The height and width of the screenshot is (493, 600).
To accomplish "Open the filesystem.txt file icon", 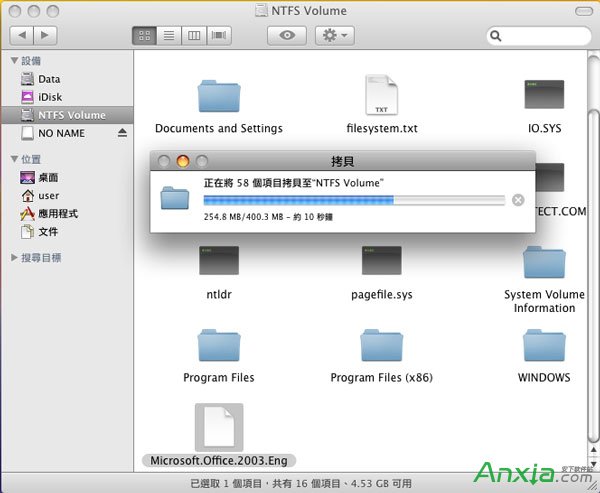I will (x=380, y=96).
